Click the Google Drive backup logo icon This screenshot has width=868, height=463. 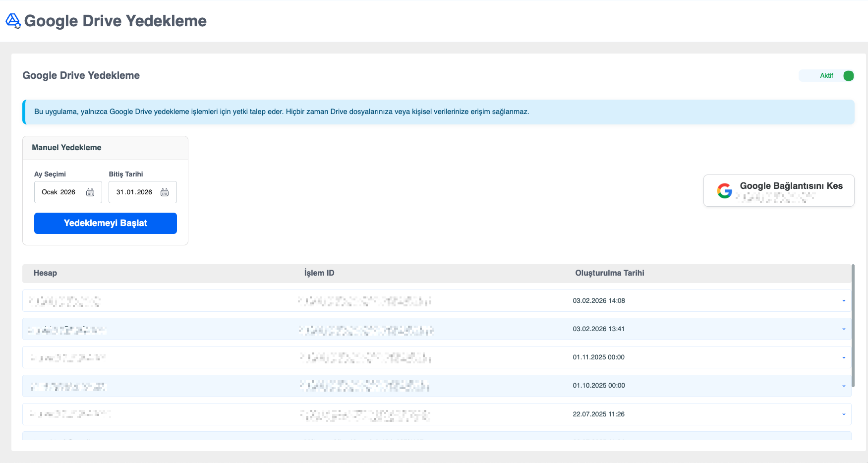pyautogui.click(x=13, y=21)
